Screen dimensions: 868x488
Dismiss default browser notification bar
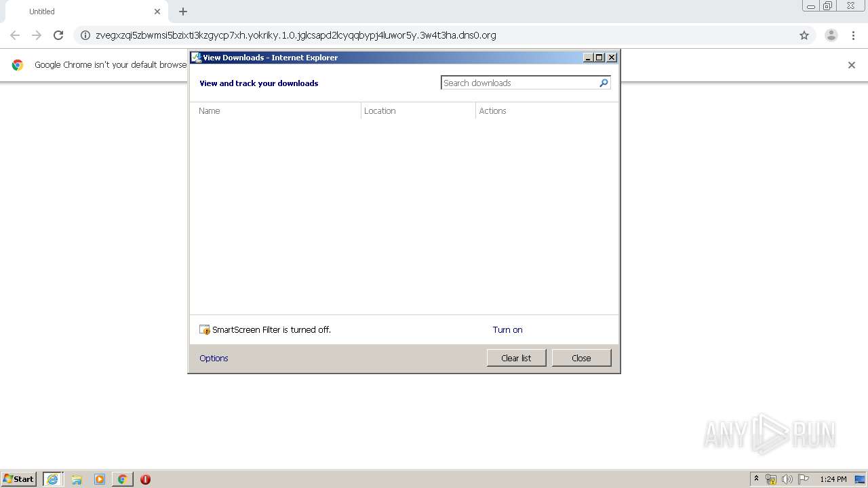(x=852, y=65)
